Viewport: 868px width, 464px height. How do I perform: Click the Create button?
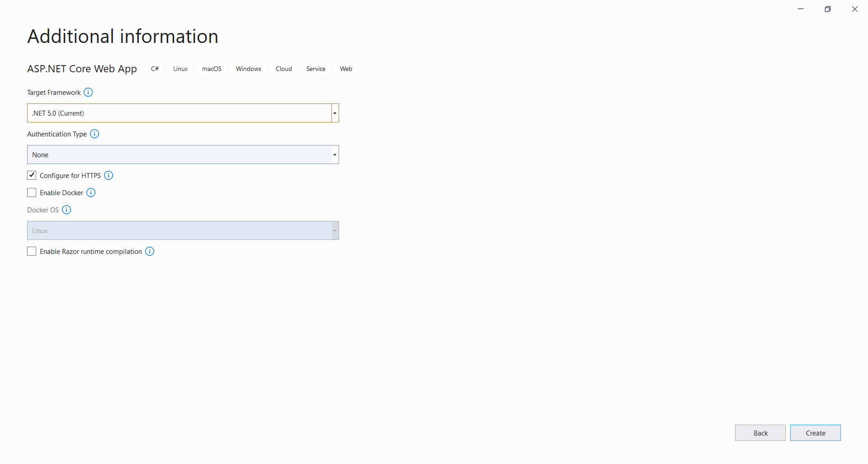(815, 433)
